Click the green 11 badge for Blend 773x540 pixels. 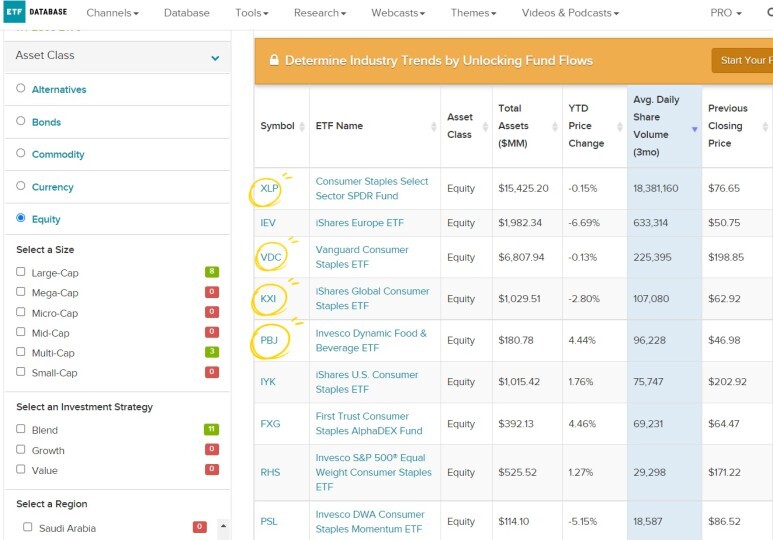click(211, 429)
